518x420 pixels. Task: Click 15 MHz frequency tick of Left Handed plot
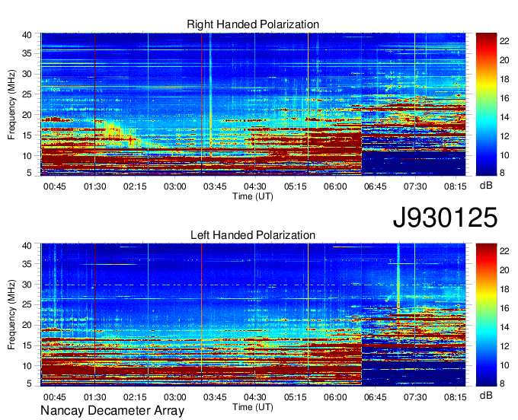click(x=27, y=345)
